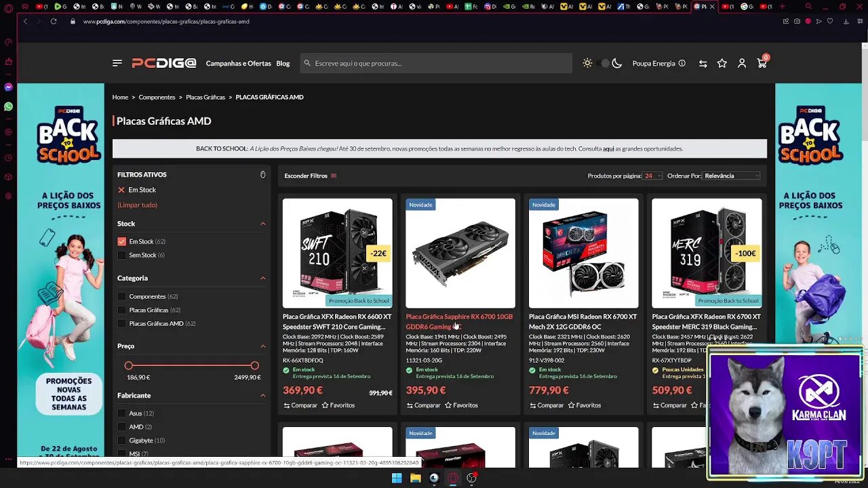
Task: Collapse the Categoria filter section
Action: (x=263, y=278)
